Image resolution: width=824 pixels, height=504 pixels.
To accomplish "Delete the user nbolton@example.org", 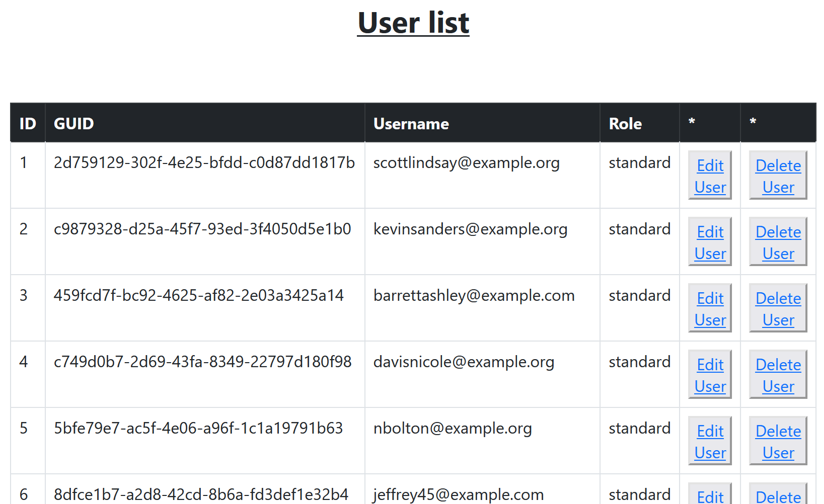I will [778, 441].
